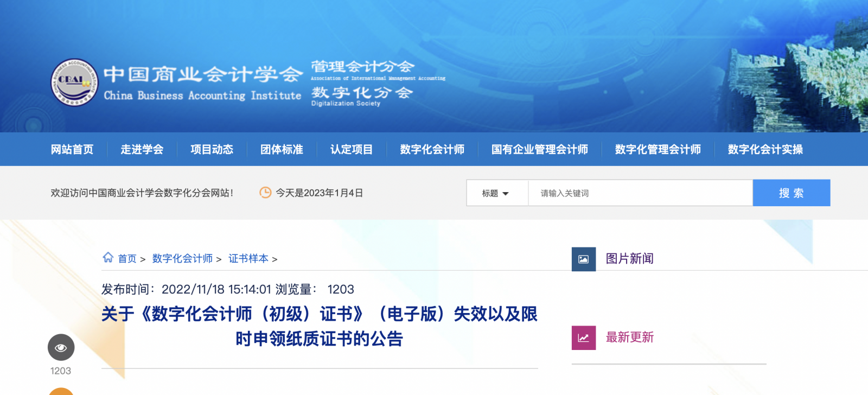Image resolution: width=868 pixels, height=395 pixels.
Task: Click the CBAI circular logo emblem
Action: (x=75, y=82)
